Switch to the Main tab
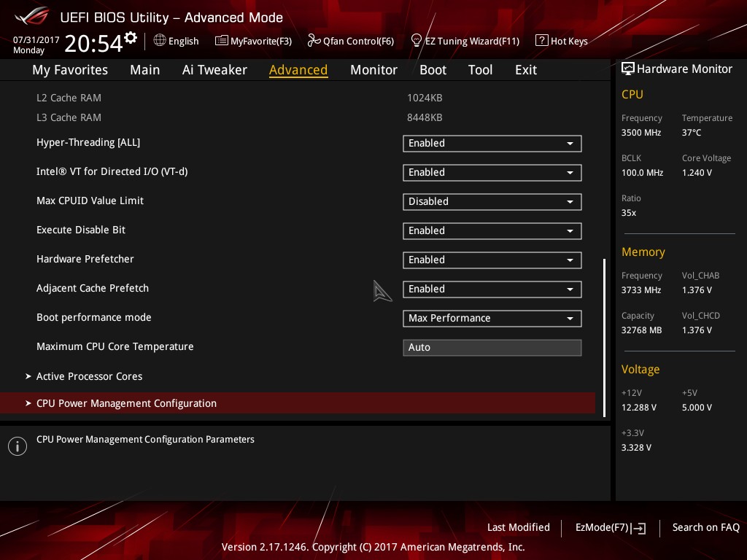 [x=145, y=70]
